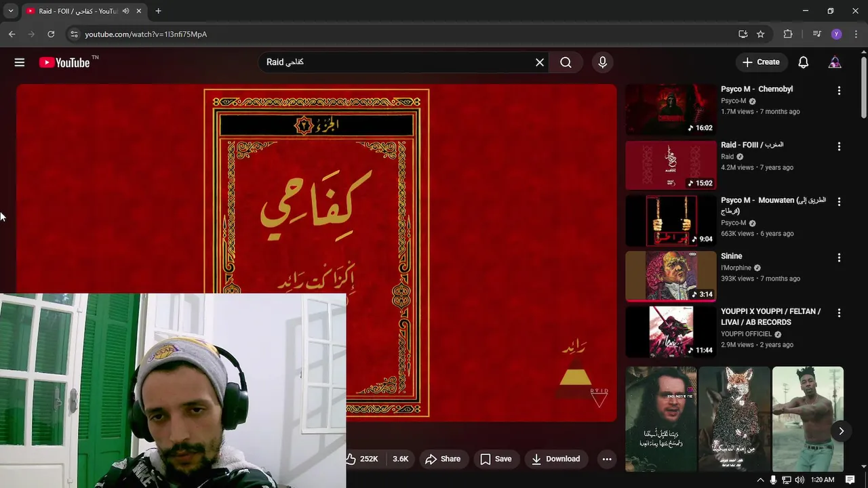Open more options for YOUPPI X YOUPPI
This screenshot has width=868, height=488.
click(839, 313)
